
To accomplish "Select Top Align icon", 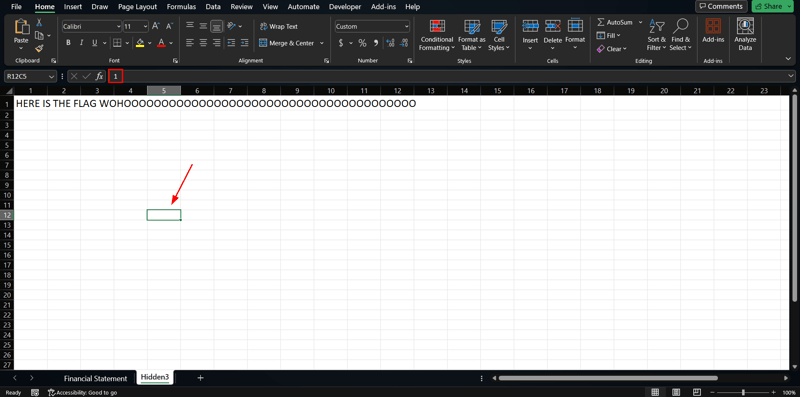I will [x=190, y=26].
